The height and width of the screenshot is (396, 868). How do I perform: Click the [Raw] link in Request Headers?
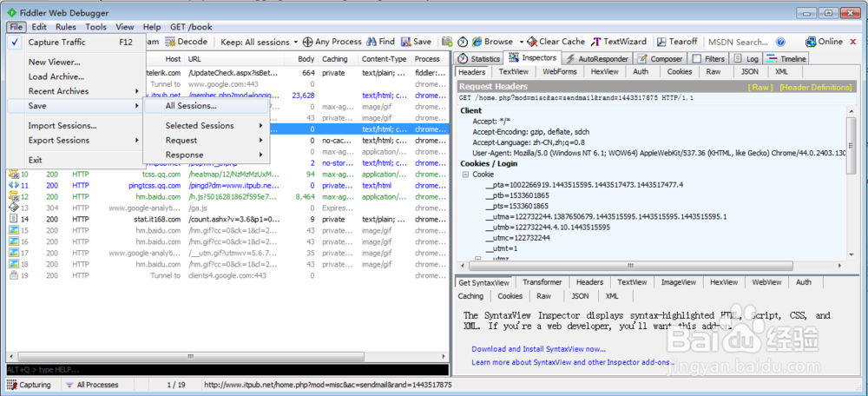(760, 88)
